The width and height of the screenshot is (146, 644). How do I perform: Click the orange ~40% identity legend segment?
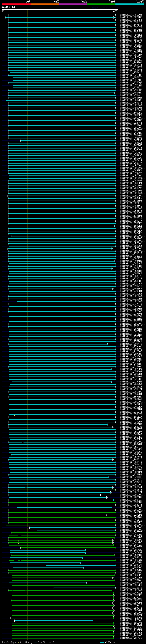click(x=45, y=4)
